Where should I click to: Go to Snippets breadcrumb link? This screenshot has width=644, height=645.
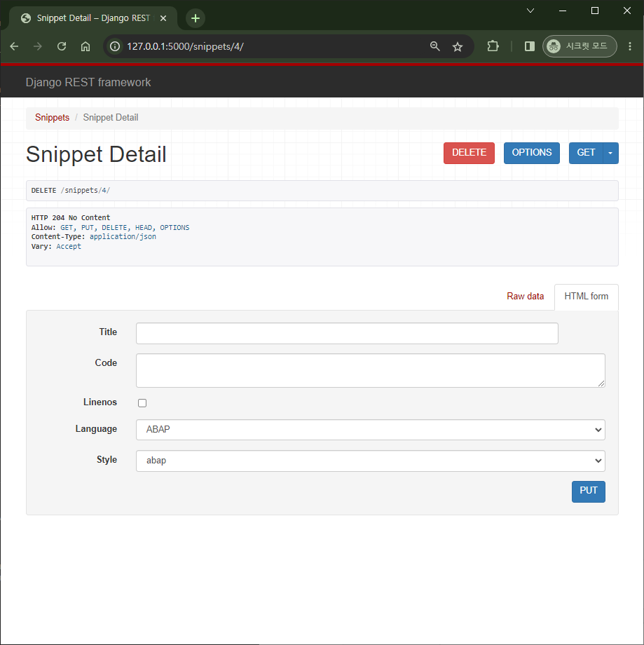click(x=53, y=118)
